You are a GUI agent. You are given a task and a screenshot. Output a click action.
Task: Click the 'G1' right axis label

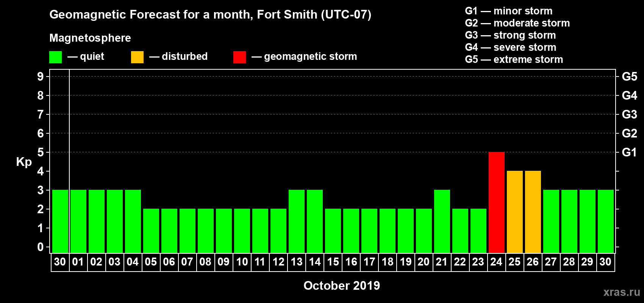click(630, 152)
